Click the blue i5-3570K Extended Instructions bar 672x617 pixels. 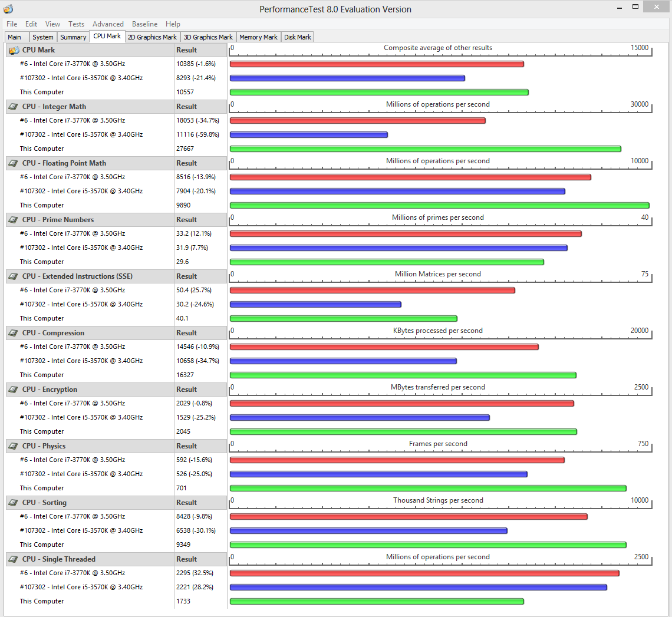point(315,305)
